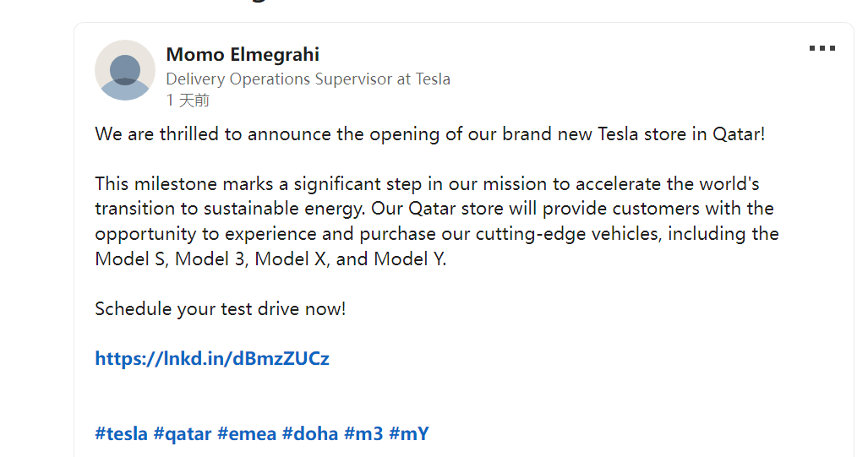Open the #mY hashtag

coord(409,433)
